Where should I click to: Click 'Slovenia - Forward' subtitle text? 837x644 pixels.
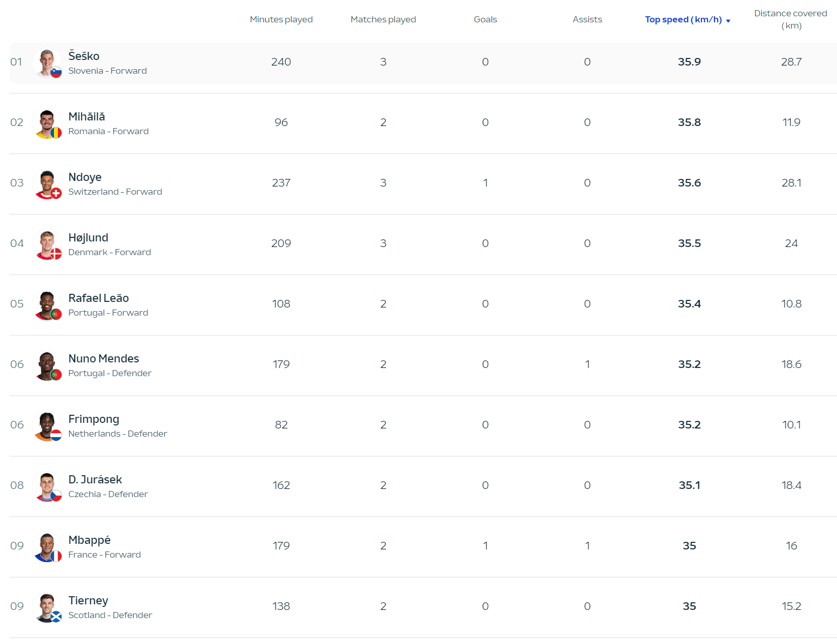pyautogui.click(x=108, y=71)
